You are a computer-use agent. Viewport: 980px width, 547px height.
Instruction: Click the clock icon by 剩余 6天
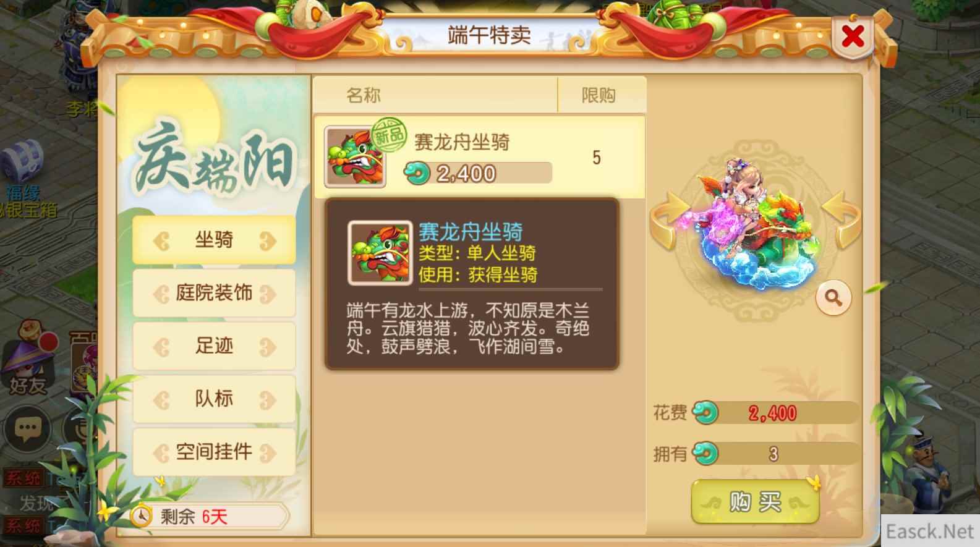click(x=142, y=515)
